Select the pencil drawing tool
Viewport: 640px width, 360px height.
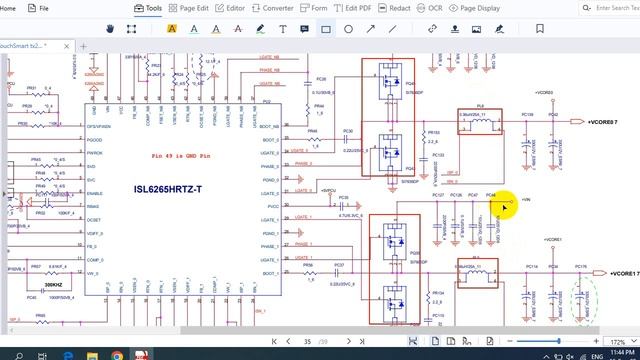coord(260,29)
